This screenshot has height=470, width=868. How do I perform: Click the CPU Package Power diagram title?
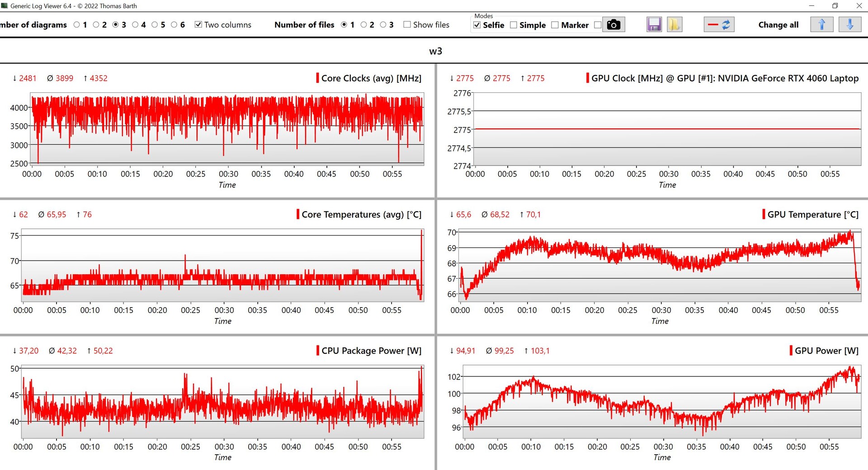[x=371, y=351]
